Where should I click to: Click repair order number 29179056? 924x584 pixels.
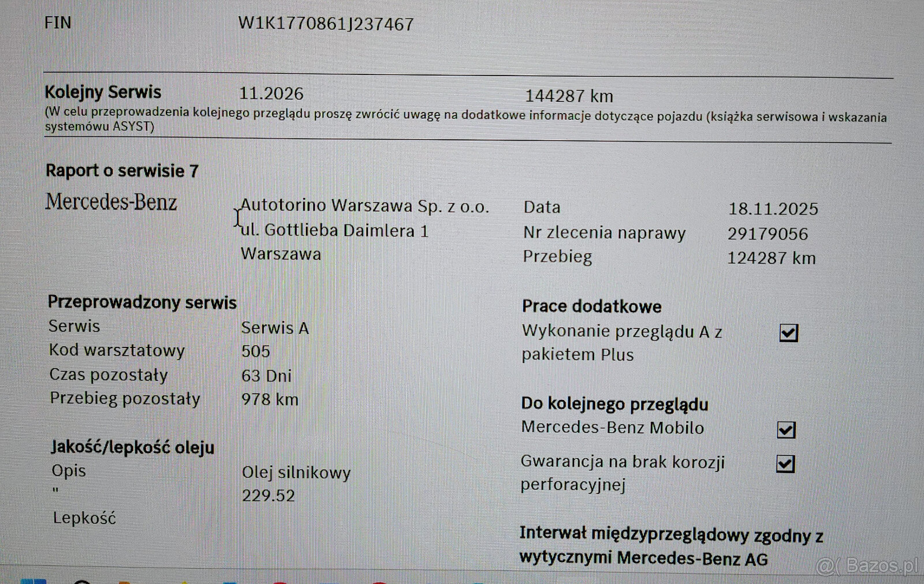767,234
